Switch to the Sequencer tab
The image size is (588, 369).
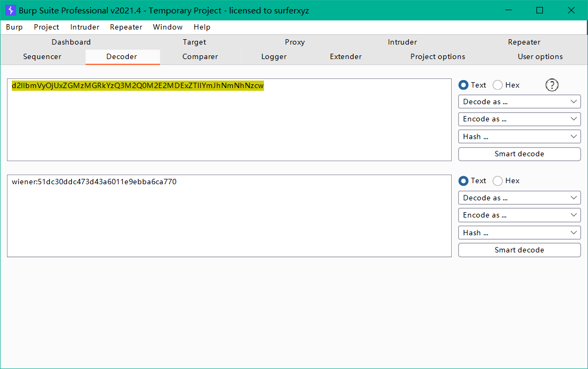tap(42, 57)
